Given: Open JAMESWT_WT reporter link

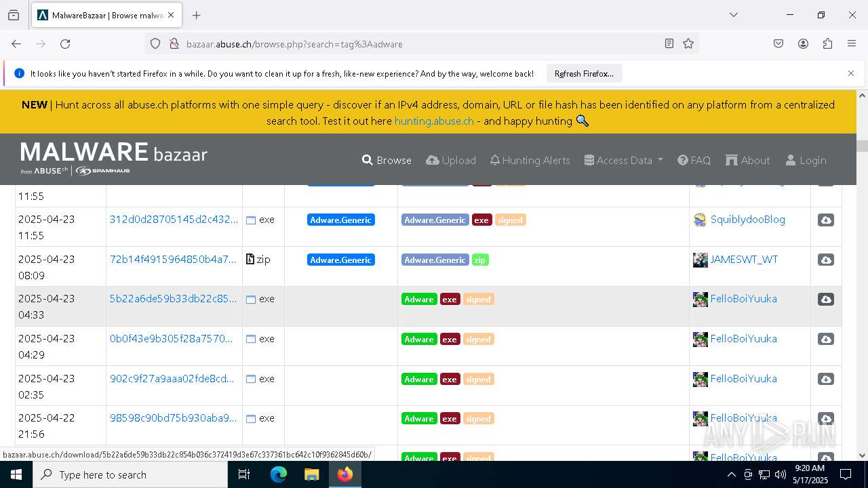Looking at the screenshot, I should click(744, 259).
